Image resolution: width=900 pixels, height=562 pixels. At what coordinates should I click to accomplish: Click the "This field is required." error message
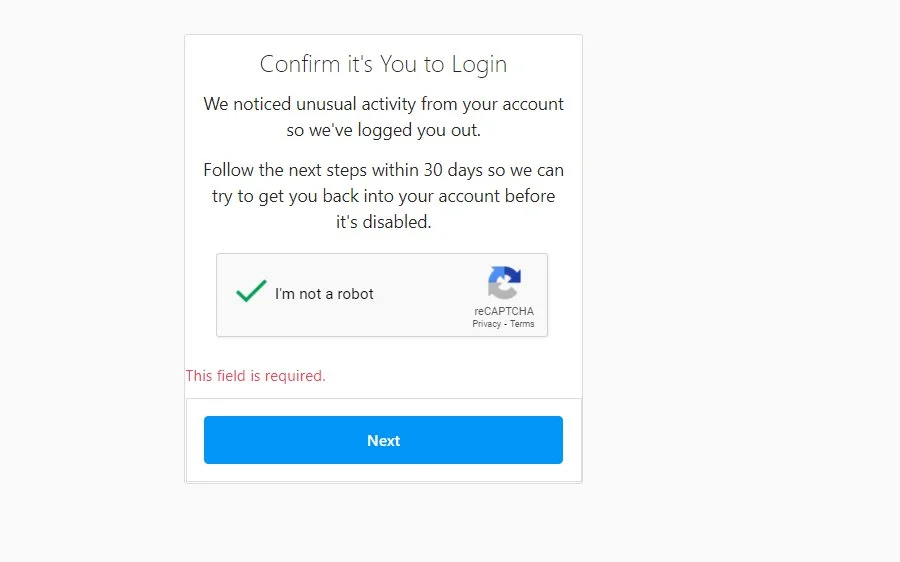tap(255, 376)
